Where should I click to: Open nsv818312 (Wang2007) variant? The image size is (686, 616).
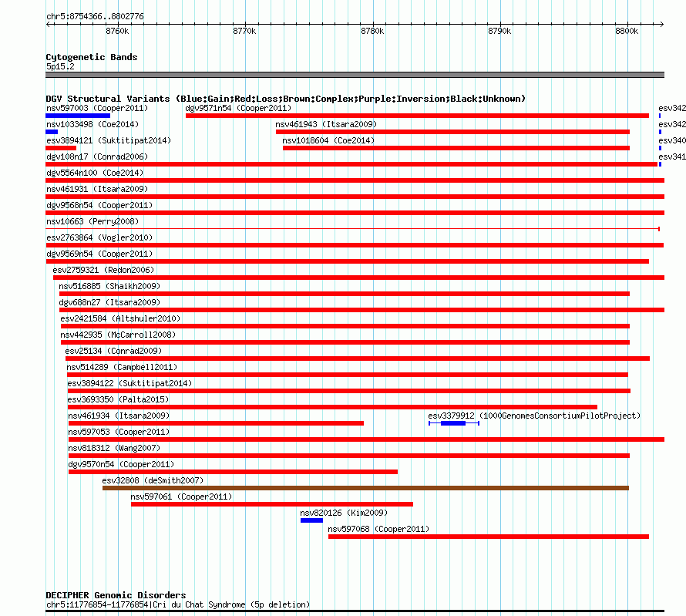[114, 448]
